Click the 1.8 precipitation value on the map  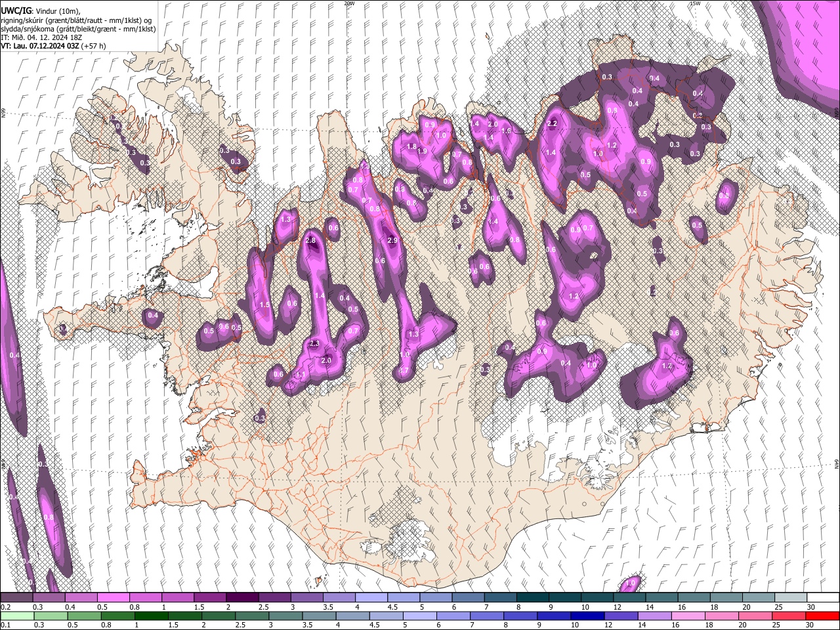412,146
